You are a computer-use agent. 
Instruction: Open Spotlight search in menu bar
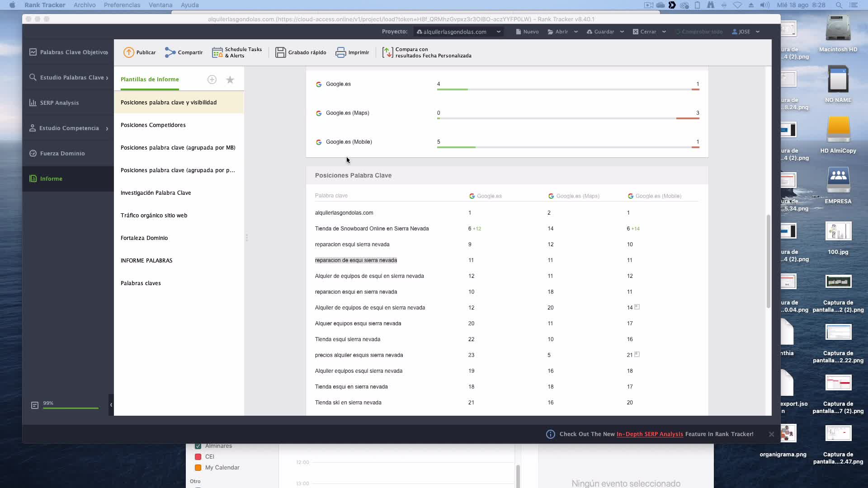point(839,5)
